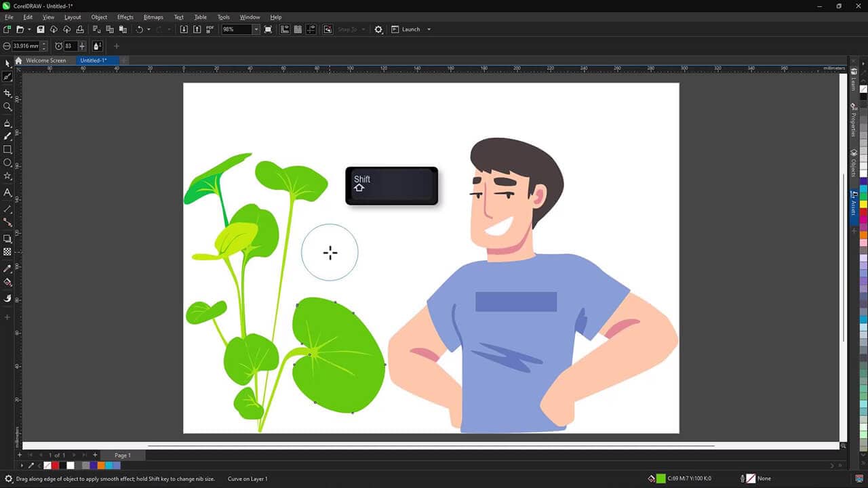Select the Drop Shadow tool
Screen dimensions: 868x488
[x=7, y=239]
